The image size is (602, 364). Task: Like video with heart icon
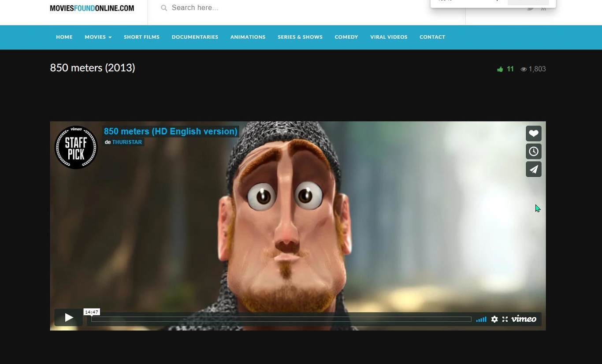tap(533, 134)
